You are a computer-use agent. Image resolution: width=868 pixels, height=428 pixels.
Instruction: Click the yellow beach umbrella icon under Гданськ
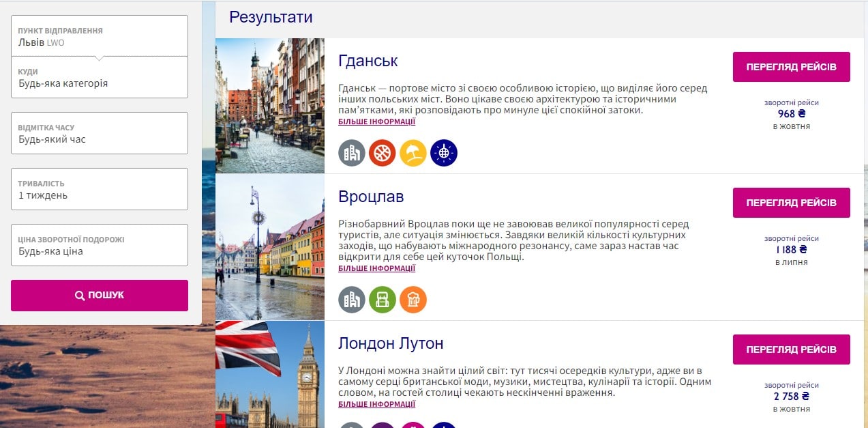[413, 154]
